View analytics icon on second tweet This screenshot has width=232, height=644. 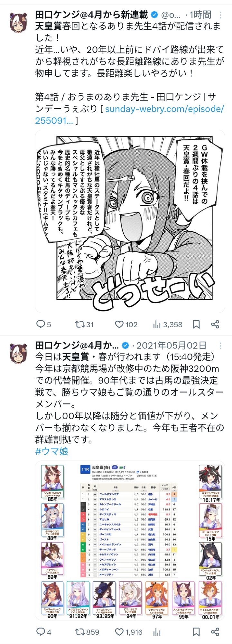click(157, 632)
